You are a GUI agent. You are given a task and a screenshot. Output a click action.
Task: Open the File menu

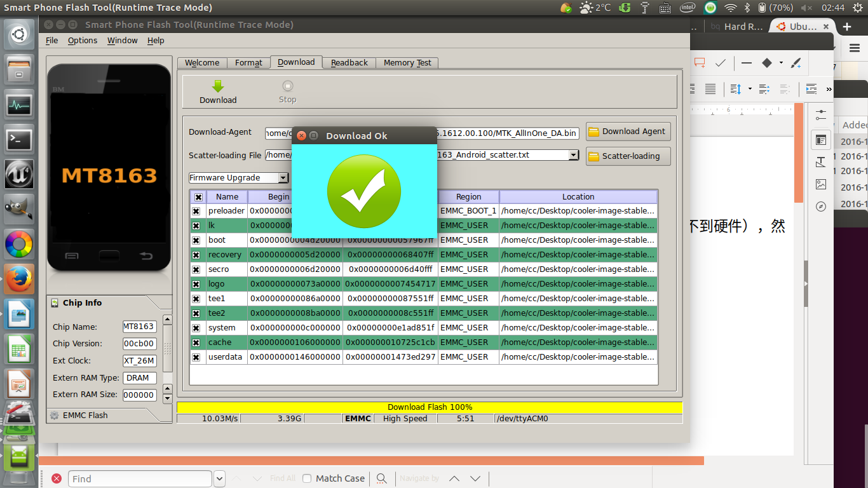click(x=52, y=40)
